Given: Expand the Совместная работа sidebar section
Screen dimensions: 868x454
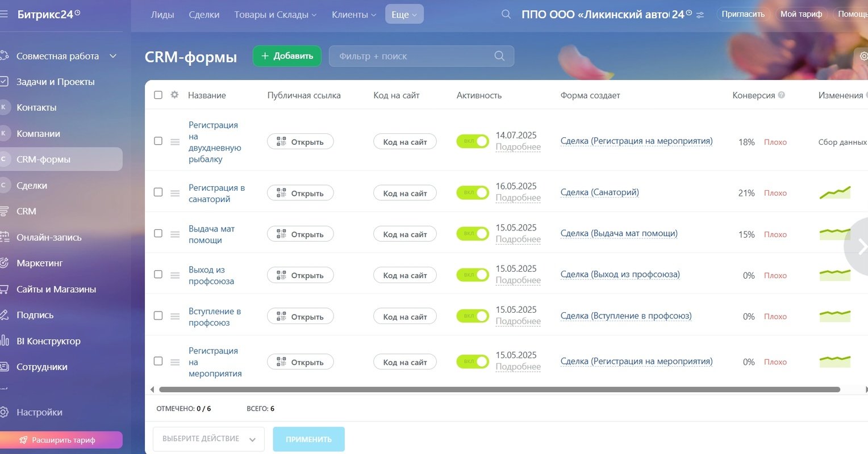Looking at the screenshot, I should tap(113, 56).
